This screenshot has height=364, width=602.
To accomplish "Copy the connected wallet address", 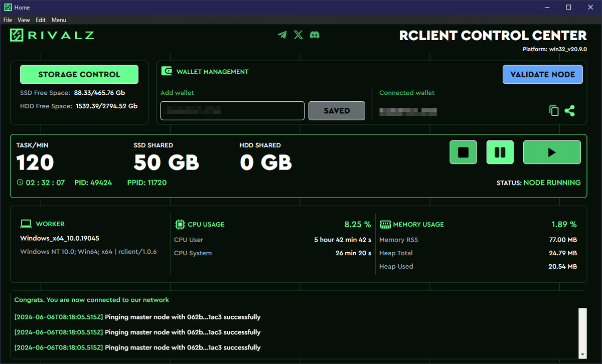I will (x=554, y=111).
